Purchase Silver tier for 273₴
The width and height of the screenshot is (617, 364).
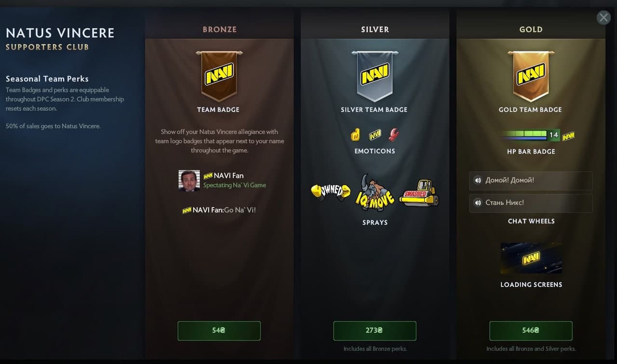click(x=375, y=331)
